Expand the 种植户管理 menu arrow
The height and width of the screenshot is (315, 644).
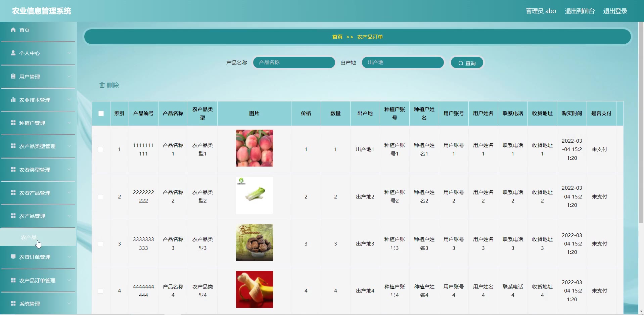coord(69,123)
